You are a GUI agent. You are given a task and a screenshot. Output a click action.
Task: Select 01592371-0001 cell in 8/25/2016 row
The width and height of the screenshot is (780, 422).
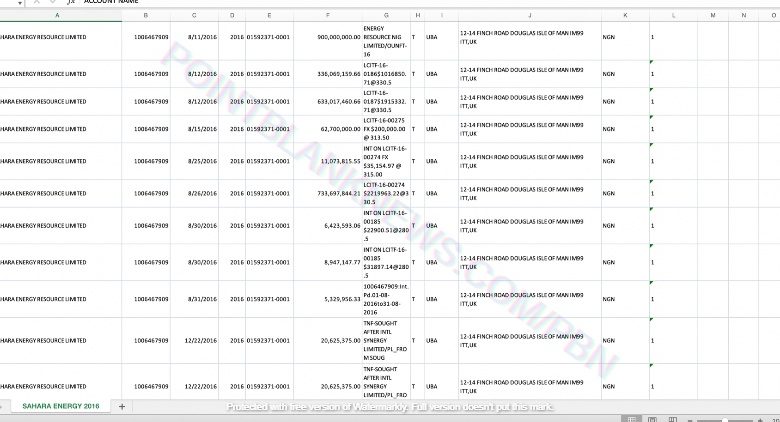click(x=269, y=161)
